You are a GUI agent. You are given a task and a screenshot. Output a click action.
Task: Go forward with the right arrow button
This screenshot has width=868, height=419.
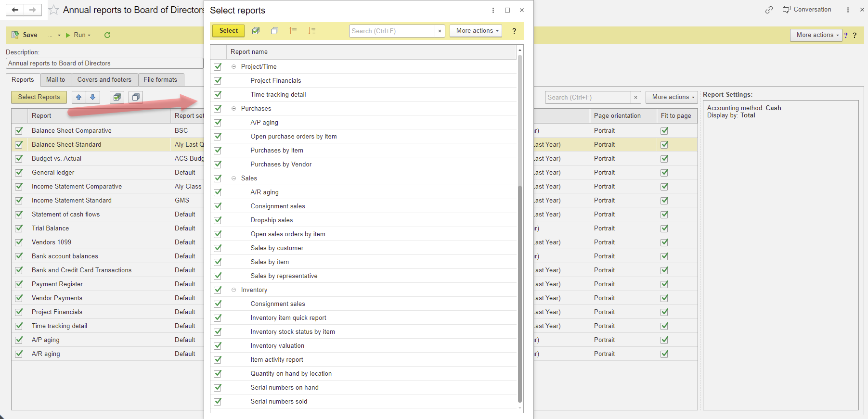(x=32, y=10)
